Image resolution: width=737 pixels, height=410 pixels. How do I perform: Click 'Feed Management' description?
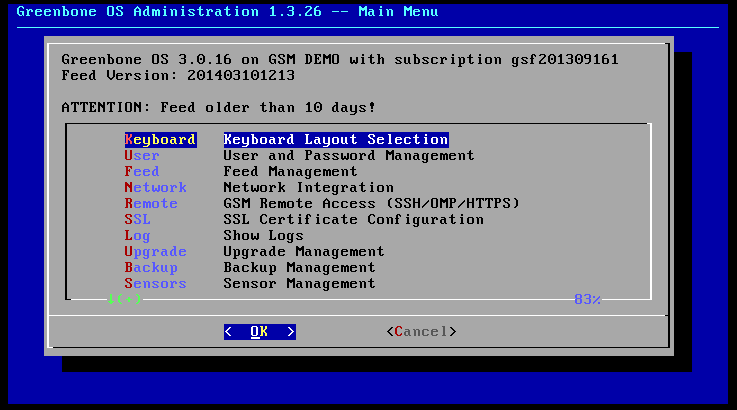tap(290, 172)
